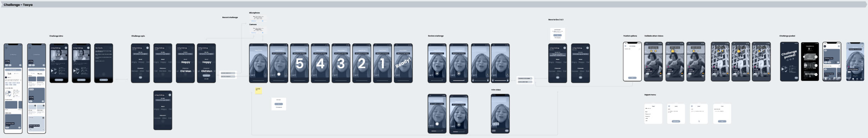Select the countdown screen showing 2

[x=362, y=63]
